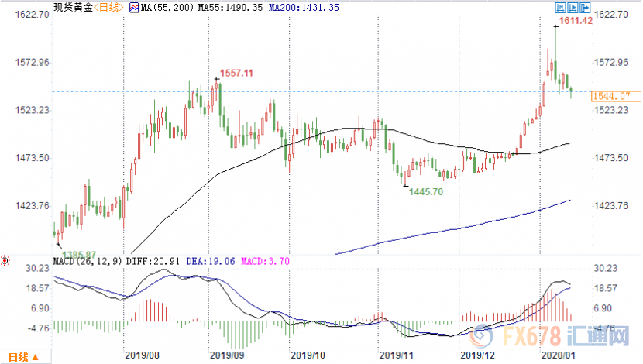Click the MA200:1431.35 value
Image resolution: width=643 pixels, height=364 pixels.
pos(304,8)
